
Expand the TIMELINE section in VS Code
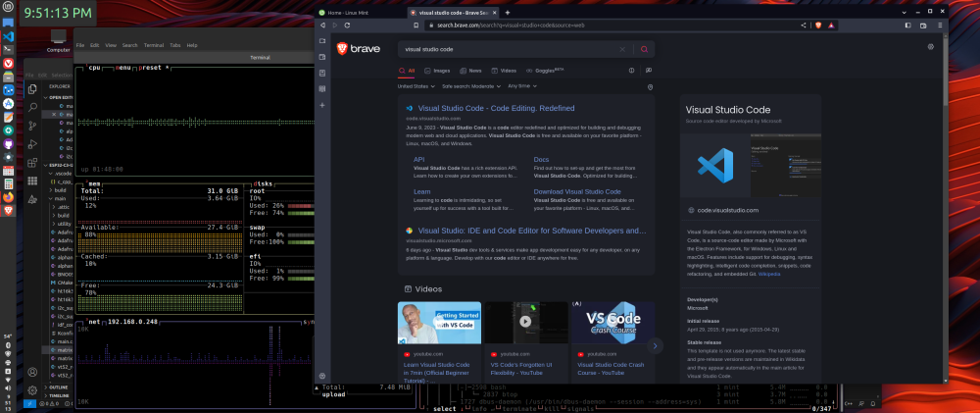58,395
